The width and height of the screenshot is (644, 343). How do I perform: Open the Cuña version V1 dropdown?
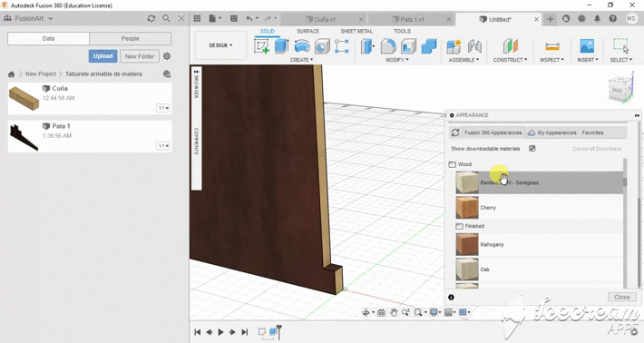tap(163, 108)
